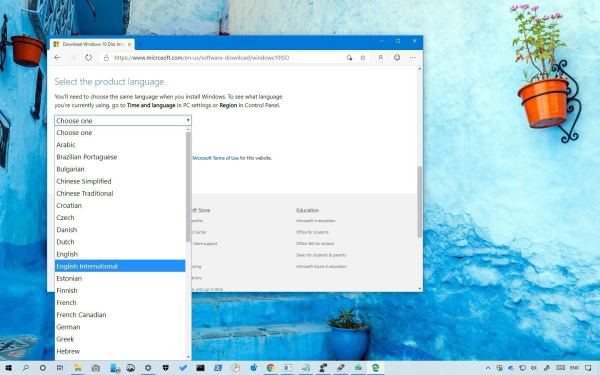Refresh the page with the reload icon
The height and width of the screenshot is (375, 600).
point(88,57)
